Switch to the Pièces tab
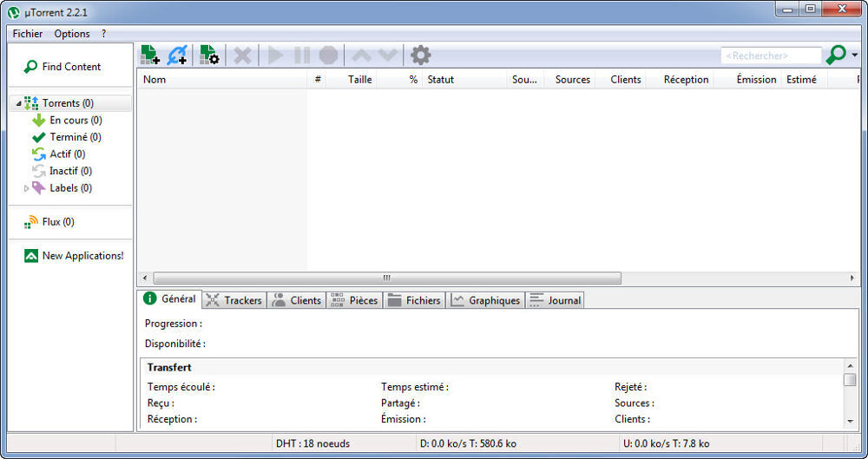868x459 pixels. 354,300
